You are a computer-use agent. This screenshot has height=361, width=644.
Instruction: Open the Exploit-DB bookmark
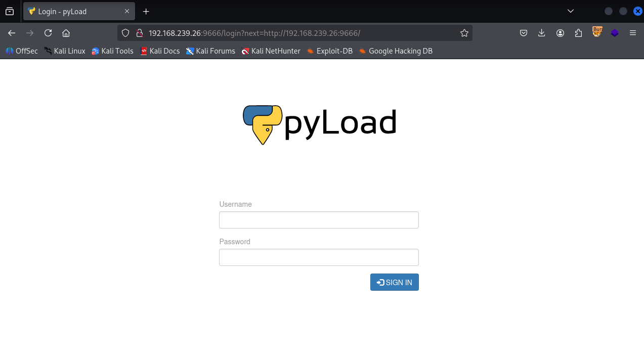330,51
